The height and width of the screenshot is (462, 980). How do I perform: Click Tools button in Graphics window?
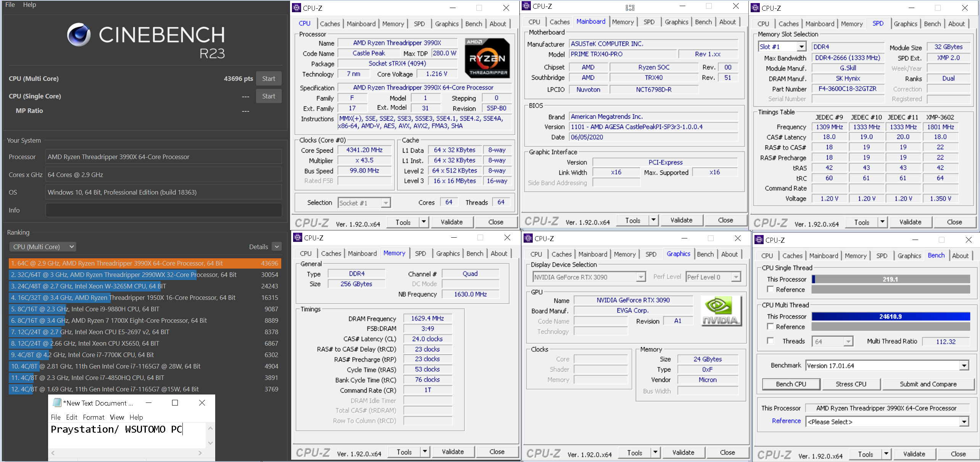coord(635,453)
